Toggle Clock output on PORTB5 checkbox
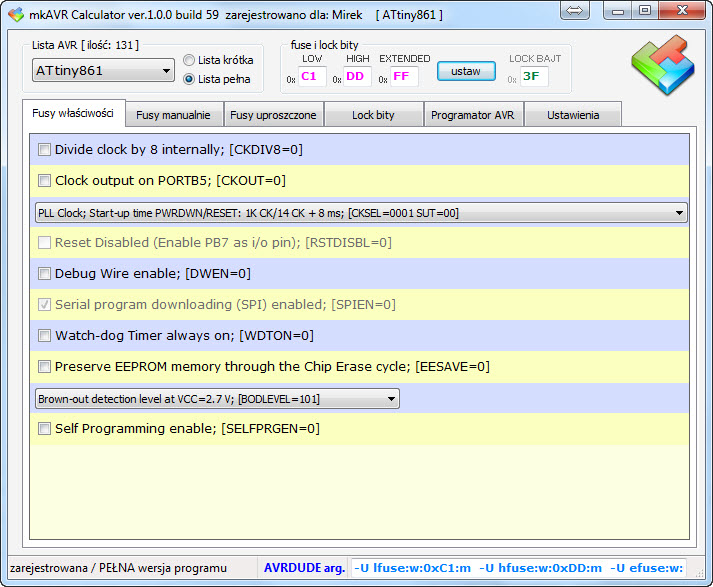Viewport: 713px width, 587px height. coord(44,181)
